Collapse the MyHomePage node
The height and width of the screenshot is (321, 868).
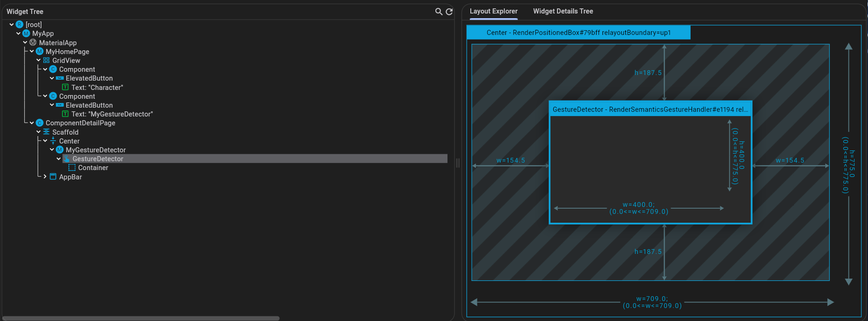click(32, 51)
